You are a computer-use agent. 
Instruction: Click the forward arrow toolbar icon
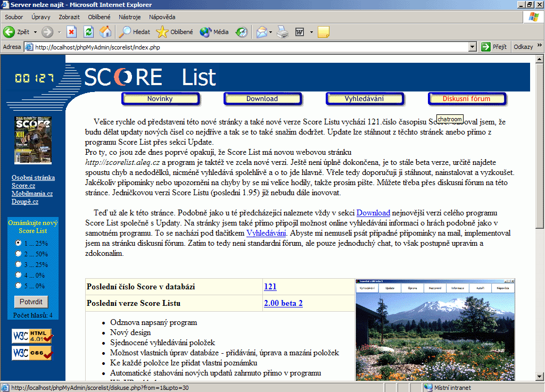(47, 32)
